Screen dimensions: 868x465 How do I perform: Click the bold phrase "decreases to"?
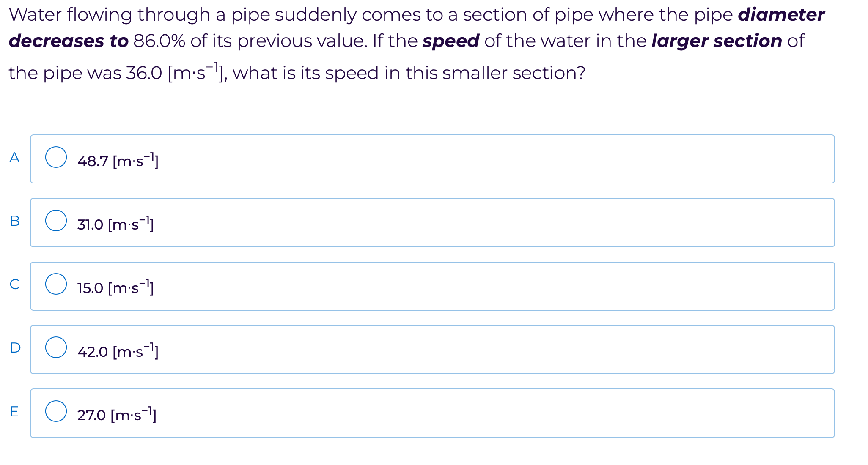69,41
